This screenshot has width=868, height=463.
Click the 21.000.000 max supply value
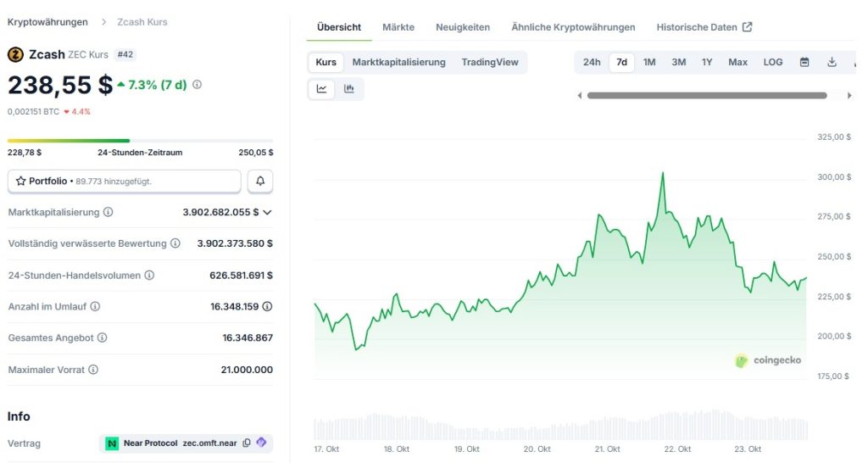pyautogui.click(x=247, y=370)
